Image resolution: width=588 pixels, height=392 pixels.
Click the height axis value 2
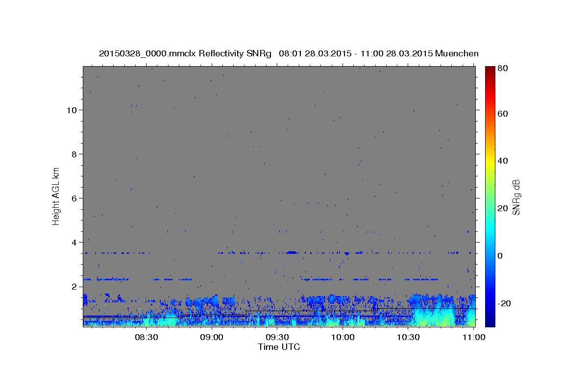pyautogui.click(x=73, y=286)
